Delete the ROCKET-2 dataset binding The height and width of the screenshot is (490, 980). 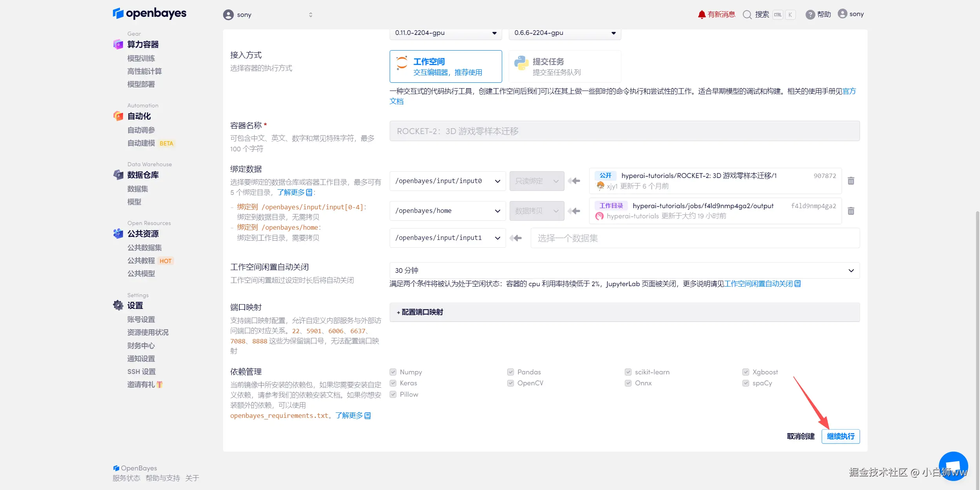851,181
